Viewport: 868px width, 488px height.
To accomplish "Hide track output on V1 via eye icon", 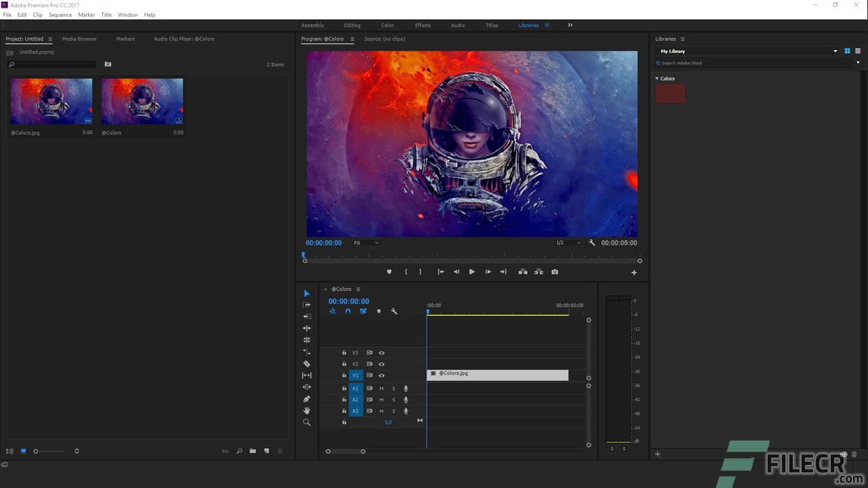I will tap(382, 375).
